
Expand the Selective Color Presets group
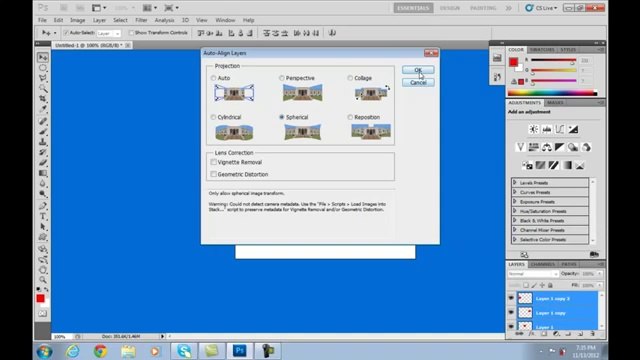tap(515, 239)
